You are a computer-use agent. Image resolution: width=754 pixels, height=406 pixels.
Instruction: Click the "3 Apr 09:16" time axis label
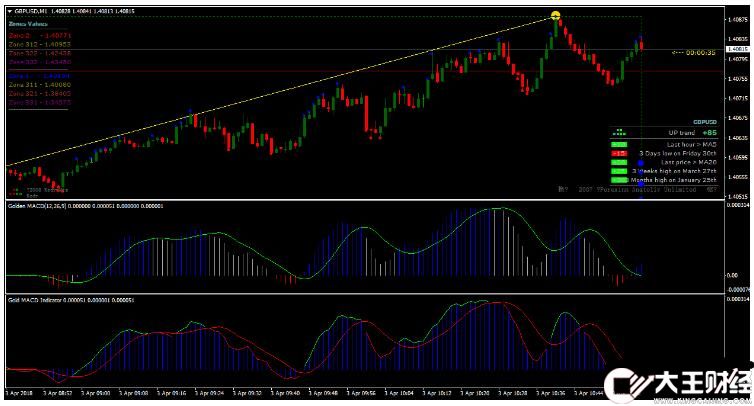(173, 393)
